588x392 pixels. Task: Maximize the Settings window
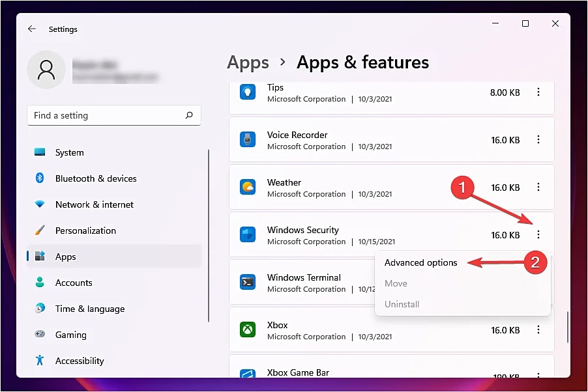tap(525, 23)
